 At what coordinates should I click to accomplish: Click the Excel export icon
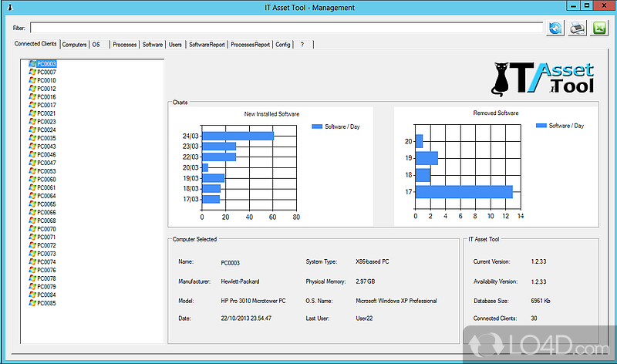(x=599, y=29)
